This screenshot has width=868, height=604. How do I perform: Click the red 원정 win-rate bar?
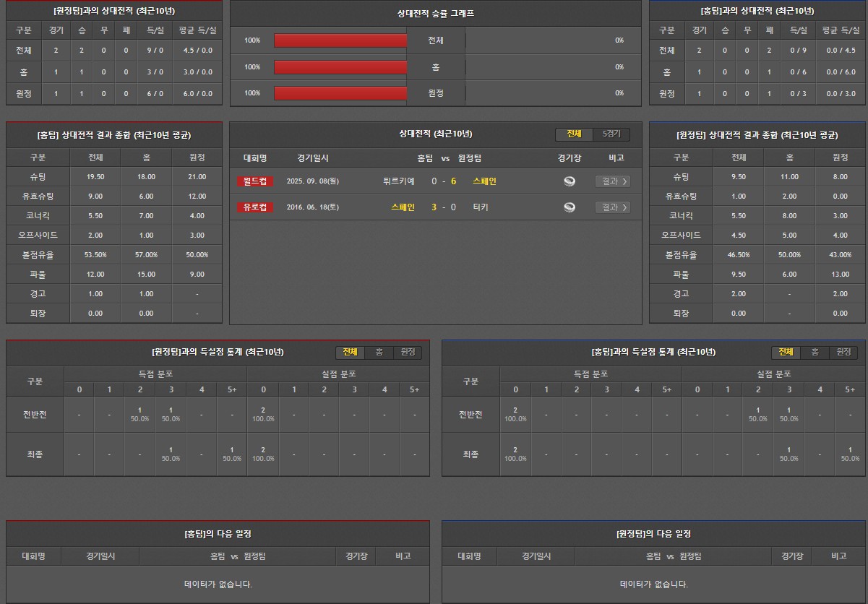click(x=340, y=93)
